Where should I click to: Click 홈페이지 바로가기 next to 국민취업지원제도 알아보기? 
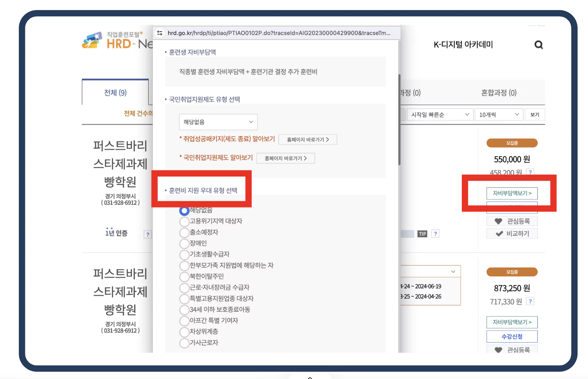(286, 158)
